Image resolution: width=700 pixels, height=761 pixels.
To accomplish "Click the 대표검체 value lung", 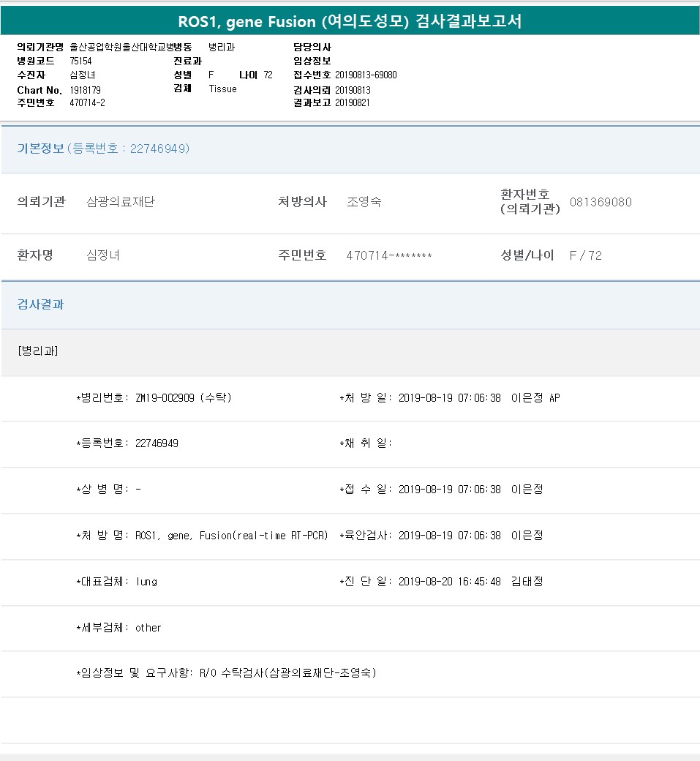I will (x=146, y=582).
